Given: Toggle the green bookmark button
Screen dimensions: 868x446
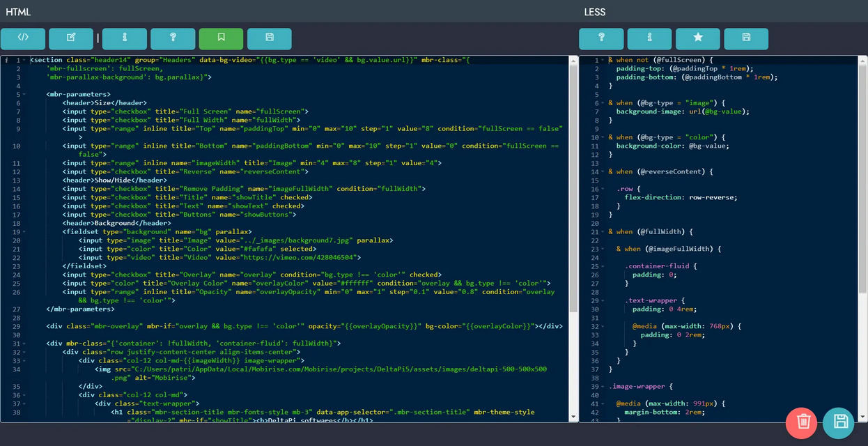Looking at the screenshot, I should (221, 38).
